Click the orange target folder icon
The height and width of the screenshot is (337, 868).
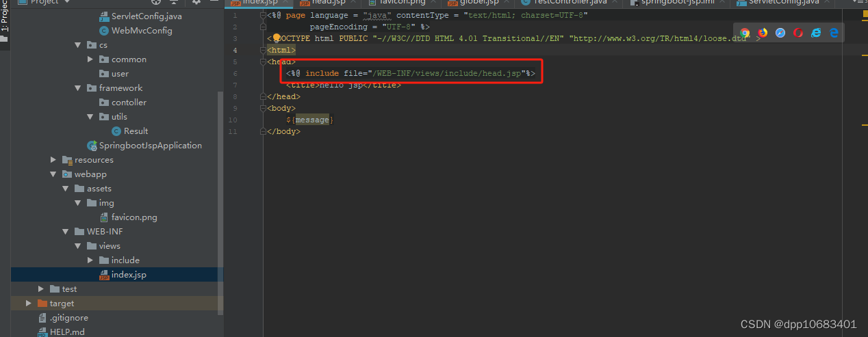tap(42, 303)
